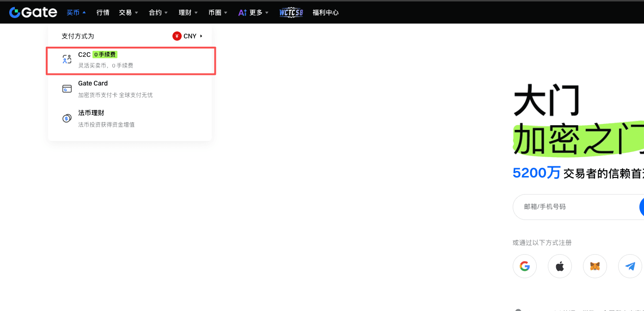Click the C2C people icon
644x311 pixels.
67,60
